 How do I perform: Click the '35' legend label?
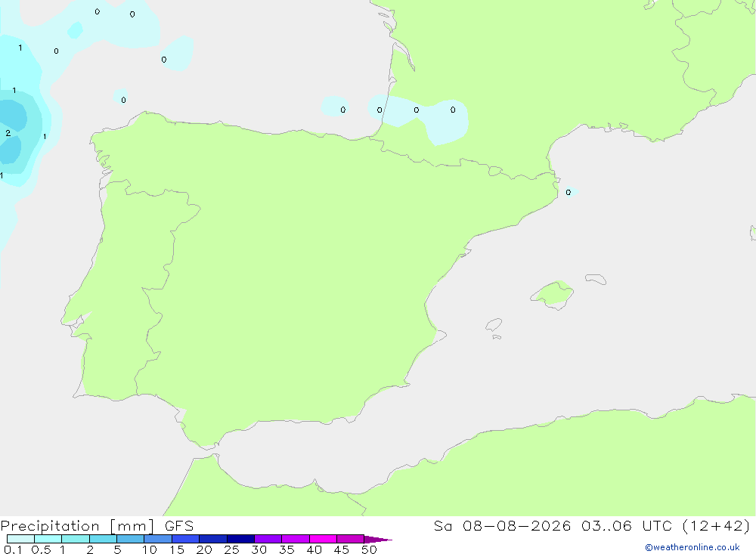[x=287, y=549]
